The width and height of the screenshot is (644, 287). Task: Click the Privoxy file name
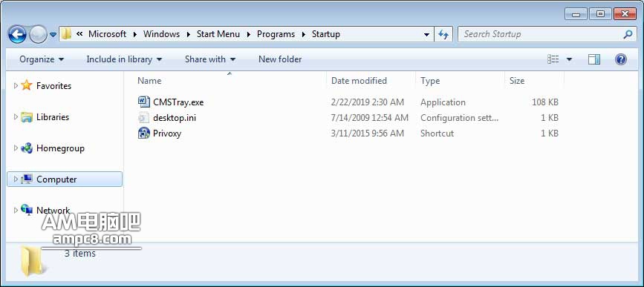click(x=167, y=133)
